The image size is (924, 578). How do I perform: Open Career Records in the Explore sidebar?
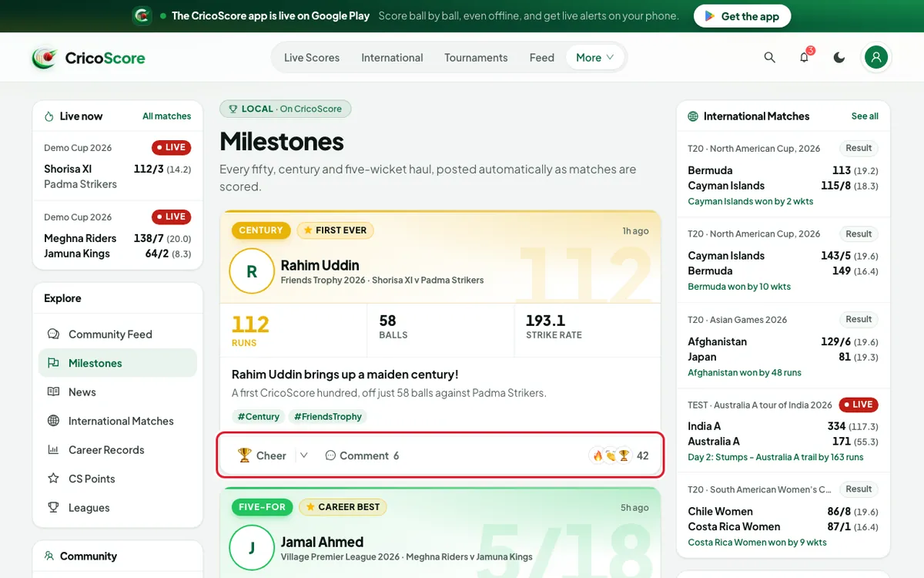coord(118,450)
